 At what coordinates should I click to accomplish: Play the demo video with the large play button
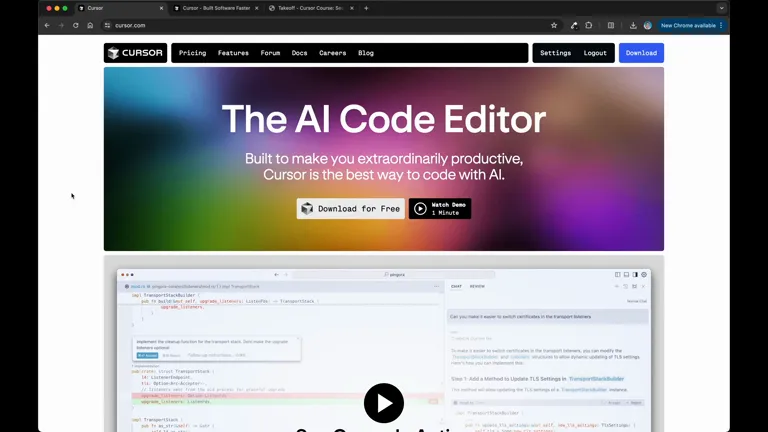[x=384, y=403]
